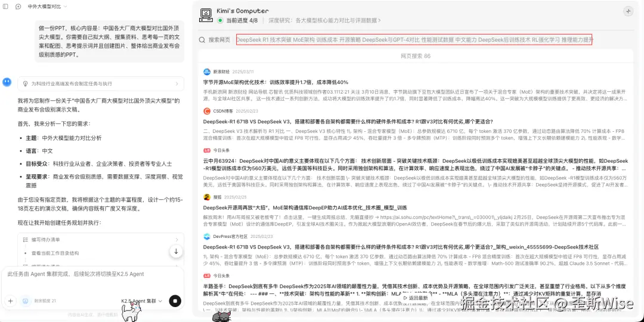Open 字节开源MoE架构优化技术 search result
Viewport: 644px width, 322px height.
[x=275, y=82]
